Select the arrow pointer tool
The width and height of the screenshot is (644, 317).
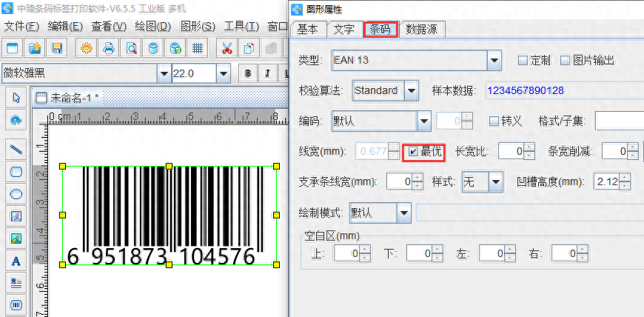click(x=16, y=98)
